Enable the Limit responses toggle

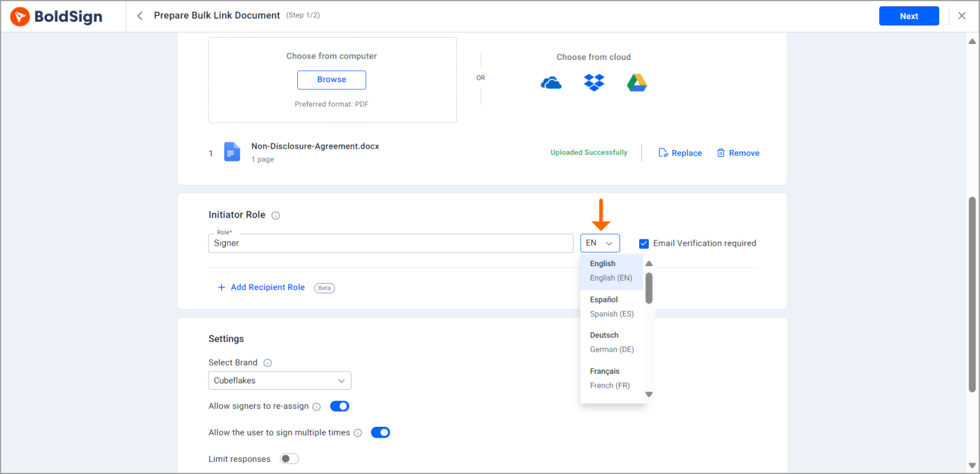[289, 459]
